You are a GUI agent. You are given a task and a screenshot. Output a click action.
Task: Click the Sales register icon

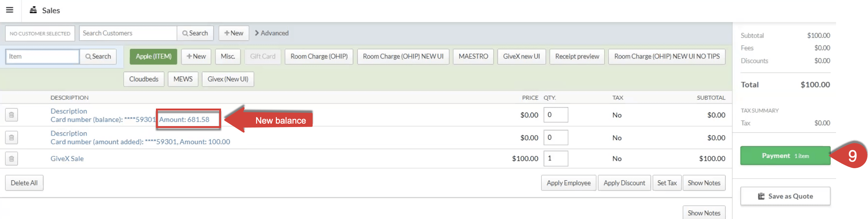[33, 10]
